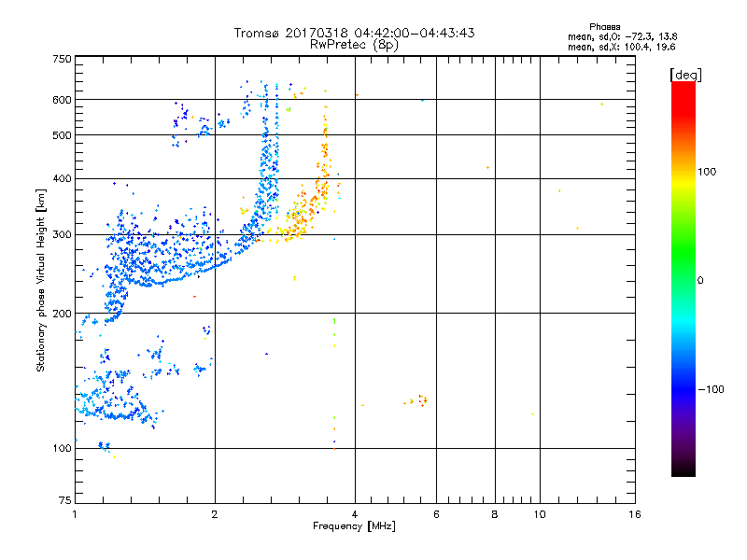Click the y-axis tick label '200'
Image resolution: width=747 pixels, height=560 pixels.
(62, 314)
